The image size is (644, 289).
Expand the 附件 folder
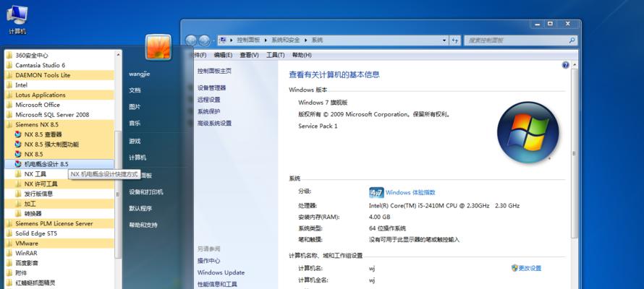click(x=59, y=272)
